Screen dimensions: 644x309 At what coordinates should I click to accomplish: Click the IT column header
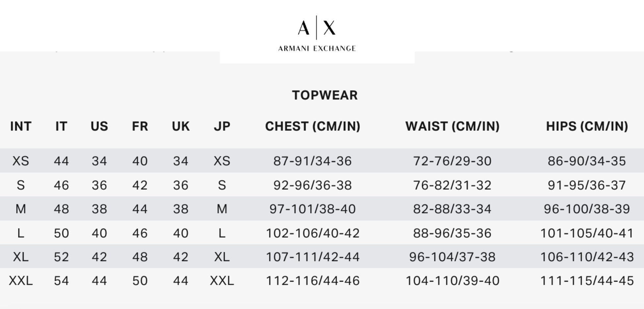(61, 126)
